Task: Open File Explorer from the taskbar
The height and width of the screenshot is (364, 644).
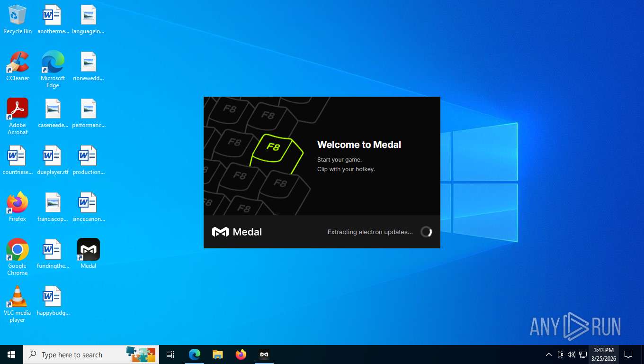Action: (x=218, y=355)
